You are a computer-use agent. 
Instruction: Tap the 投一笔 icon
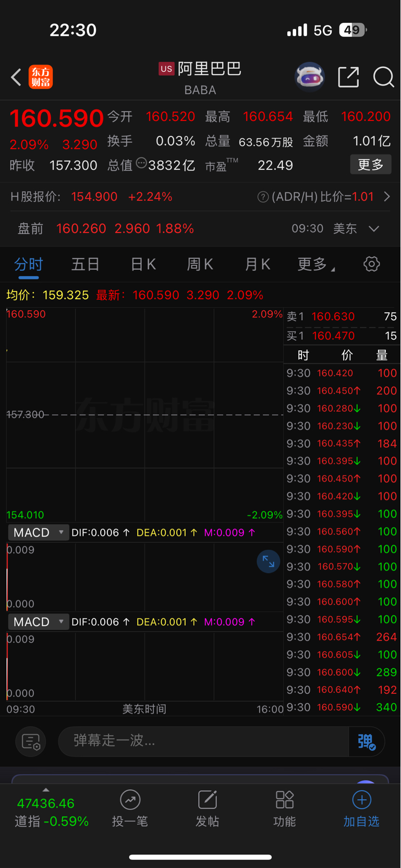[x=130, y=800]
